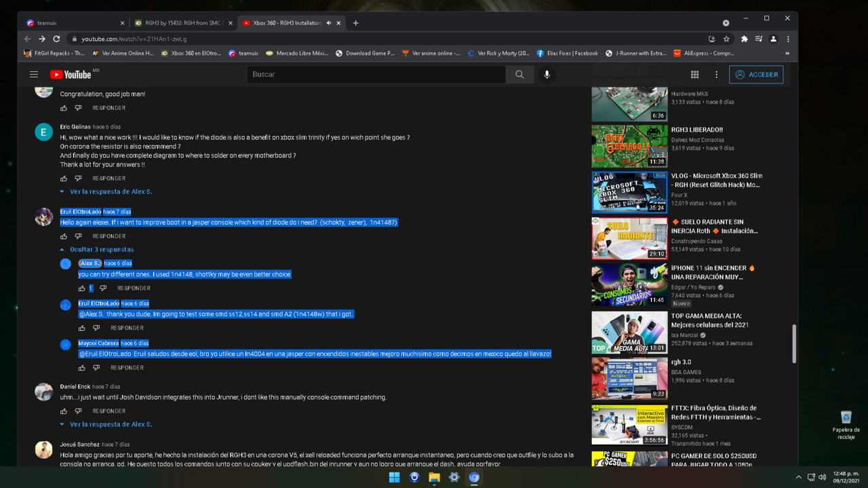This screenshot has width=868, height=488.
Task: Show hidden system tray icons
Action: click(798, 477)
